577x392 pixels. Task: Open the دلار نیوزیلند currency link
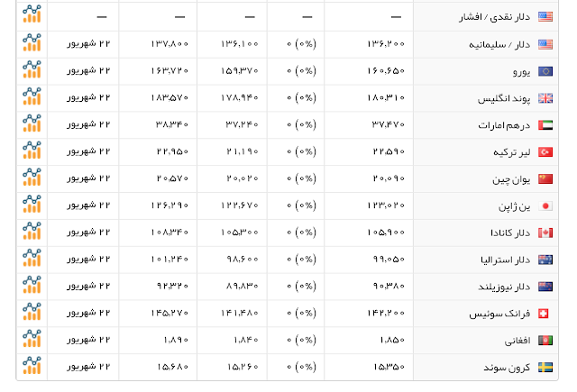pos(504,287)
